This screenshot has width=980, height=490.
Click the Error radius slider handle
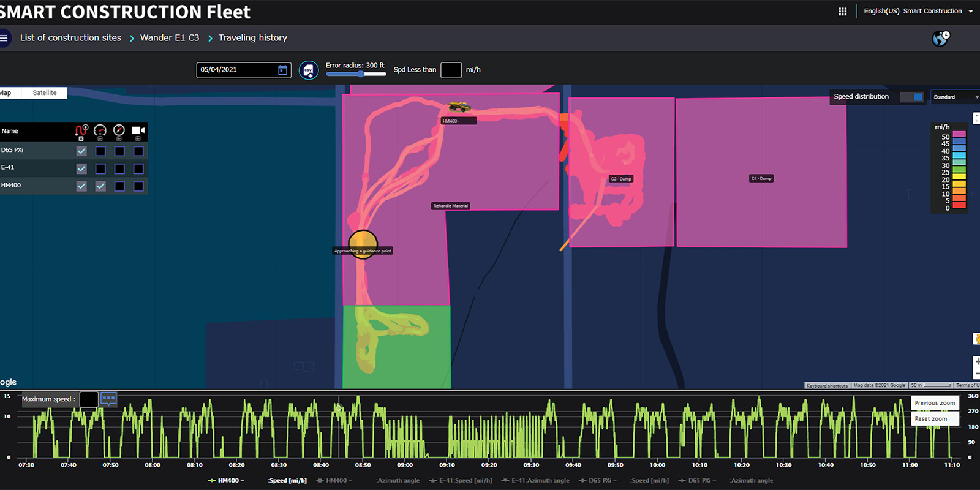coord(361,74)
